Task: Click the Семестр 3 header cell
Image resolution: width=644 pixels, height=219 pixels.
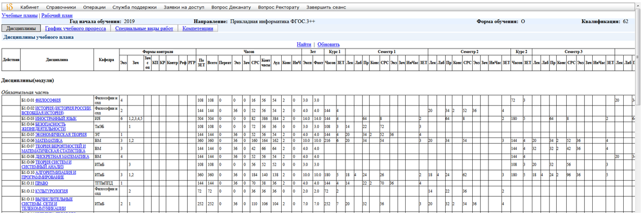Action: tap(574, 52)
